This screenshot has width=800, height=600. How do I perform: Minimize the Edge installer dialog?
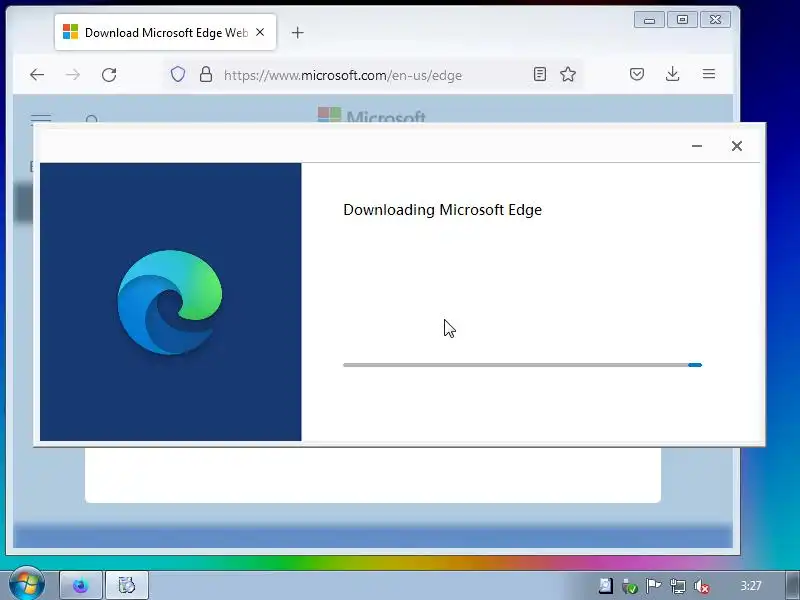696,146
